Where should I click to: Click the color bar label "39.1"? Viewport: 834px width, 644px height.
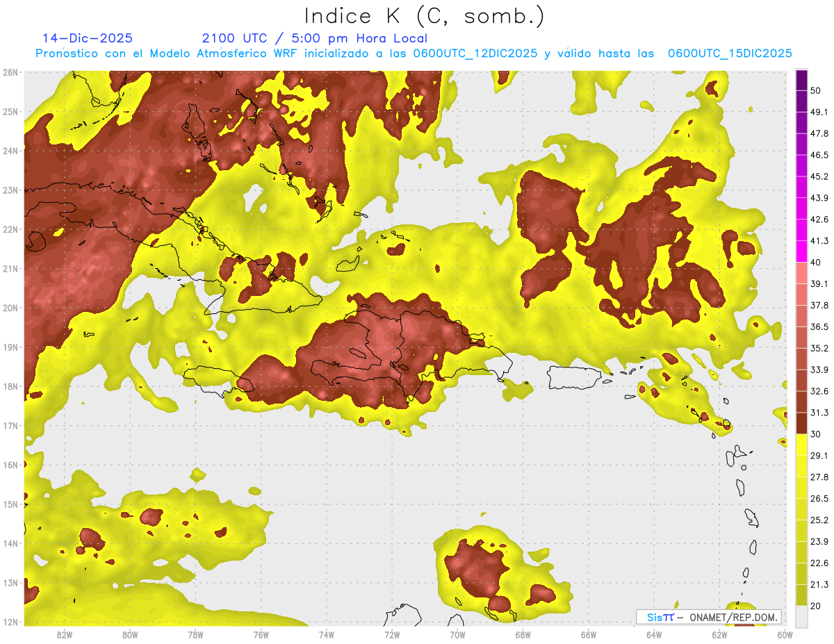[819, 283]
